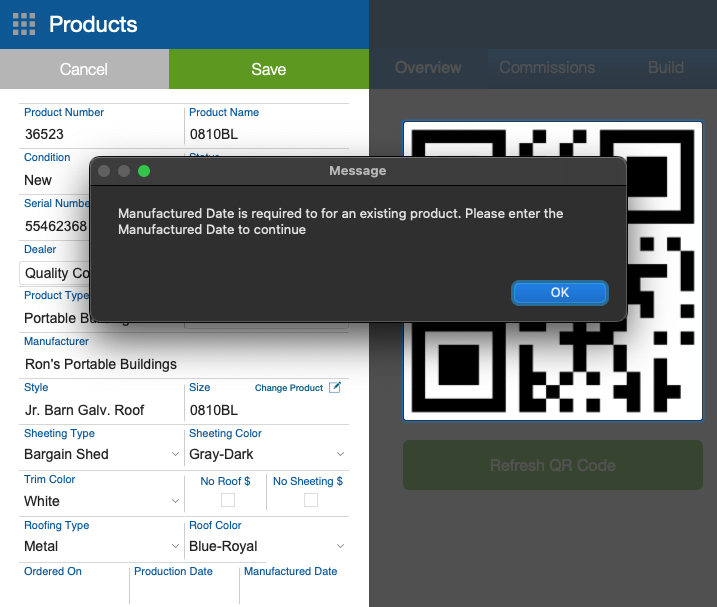Toggle the No Sheeting $ checkbox

point(311,500)
